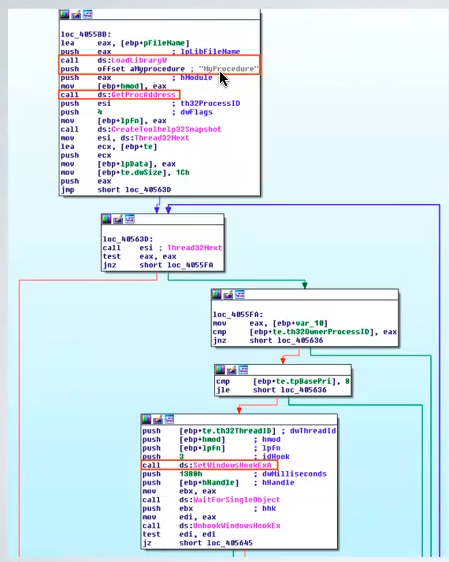Click the group nodes icon in loc_4055BB block

coord(87,14)
